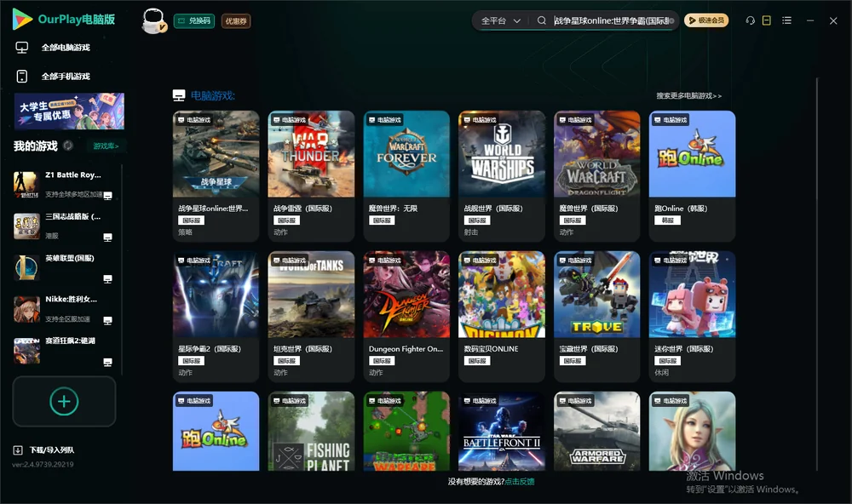This screenshot has width=852, height=504.
Task: Click the PC icon in Z1 Battle Royale row
Action: pos(107,196)
